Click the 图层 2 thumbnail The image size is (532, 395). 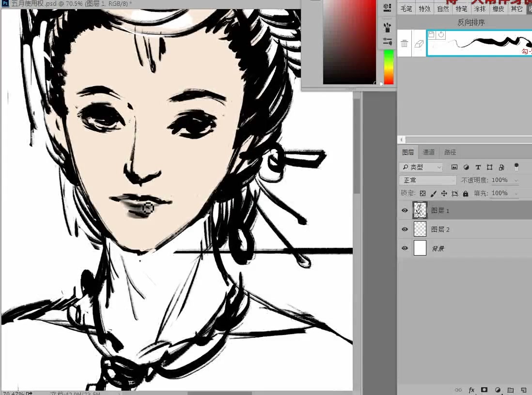click(x=420, y=229)
